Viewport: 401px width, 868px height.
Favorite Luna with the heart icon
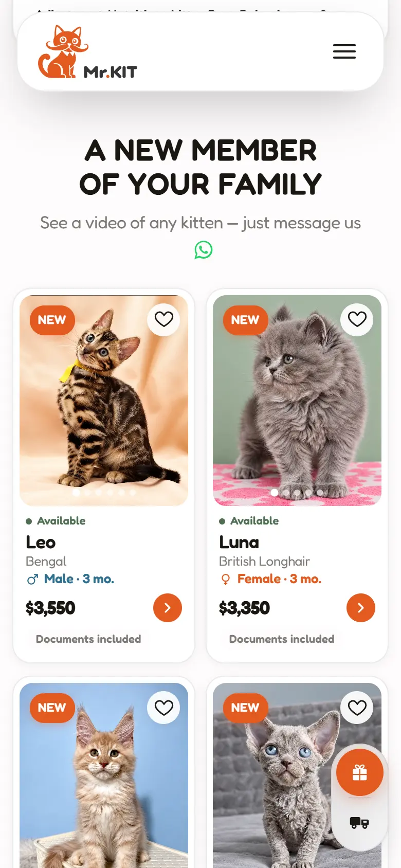pos(357,319)
